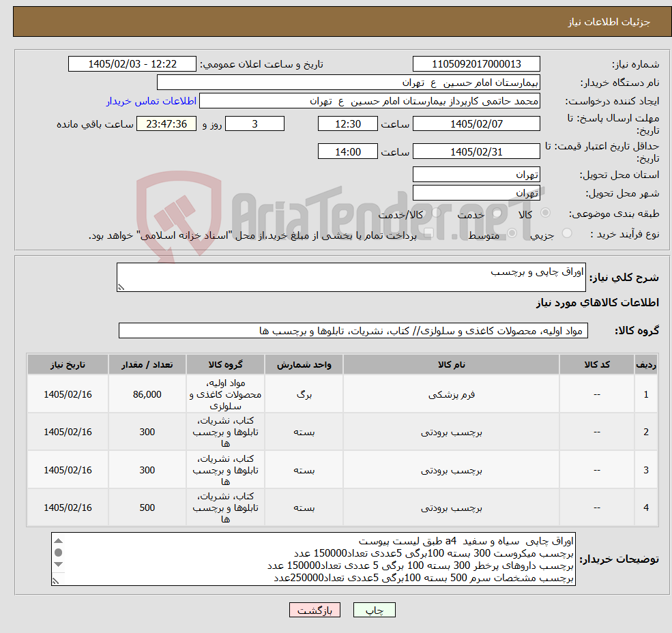Click the response deadline date 1405/02/07
This screenshot has width=672, height=633.
tap(476, 124)
